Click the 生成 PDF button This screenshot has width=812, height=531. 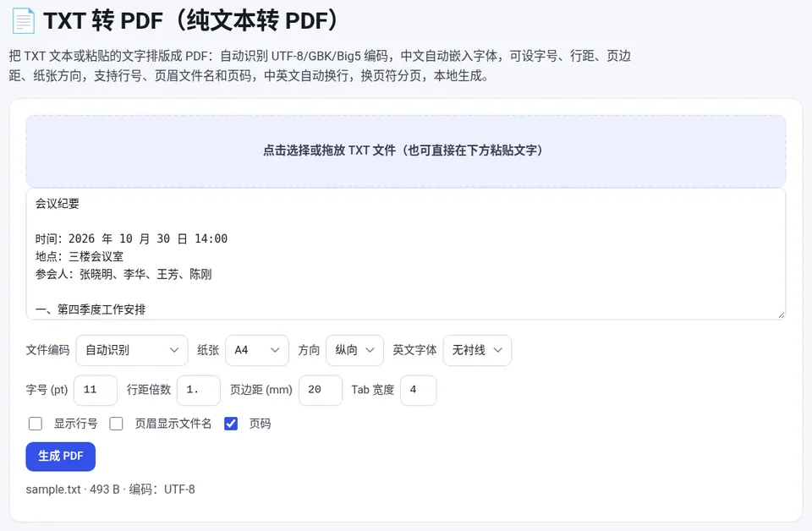point(61,457)
